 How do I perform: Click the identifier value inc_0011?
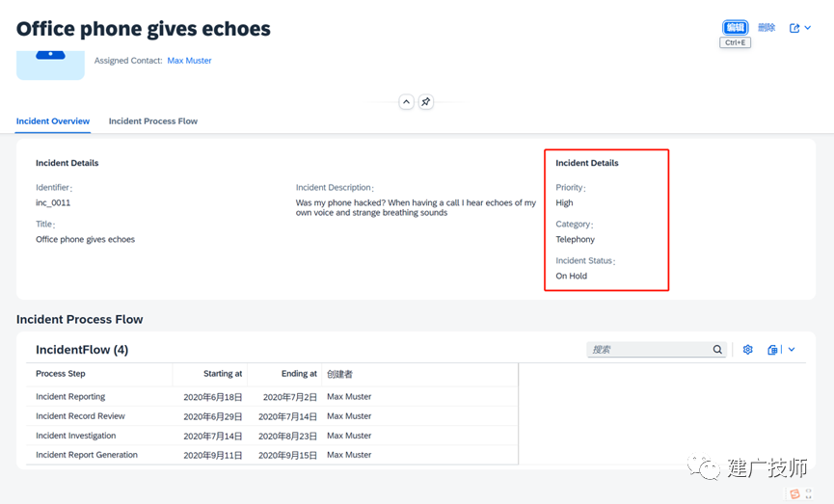coord(53,202)
